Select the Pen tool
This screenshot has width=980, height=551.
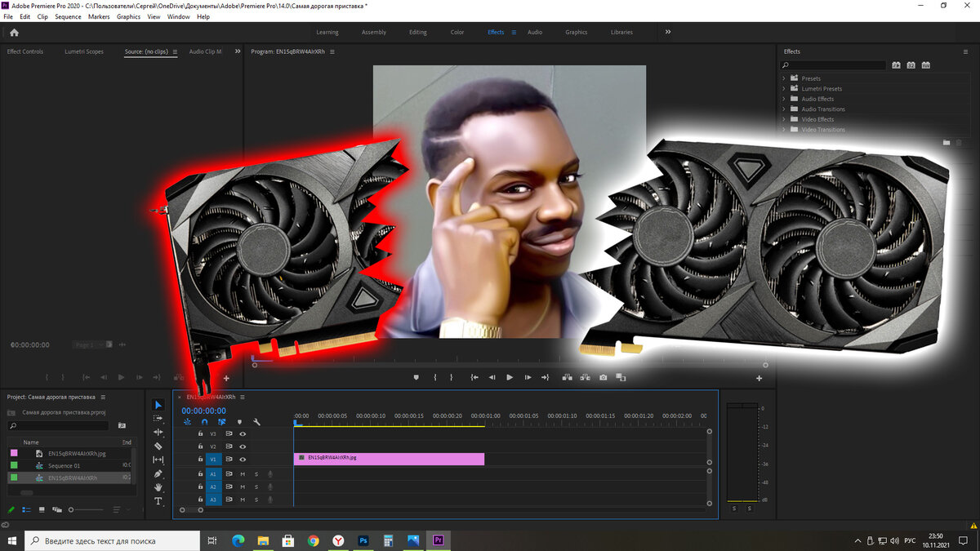[158, 474]
